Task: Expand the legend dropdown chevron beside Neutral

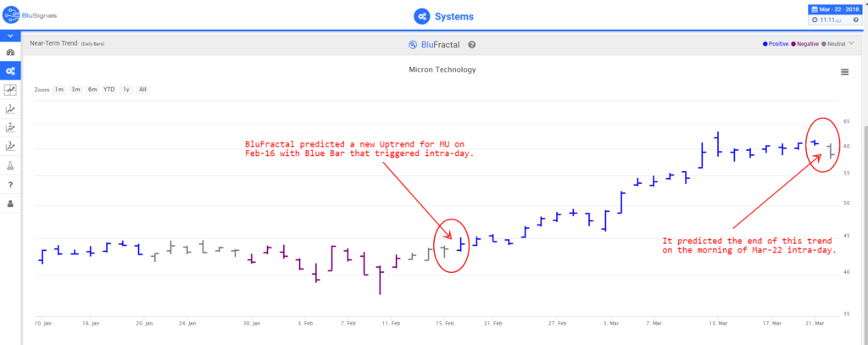Action: [x=851, y=44]
